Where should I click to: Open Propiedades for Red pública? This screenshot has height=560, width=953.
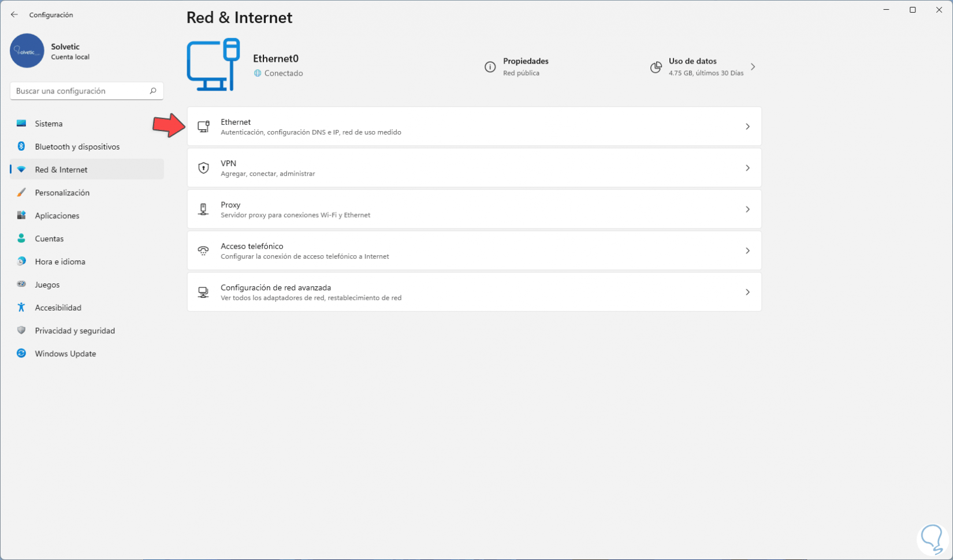tap(525, 66)
